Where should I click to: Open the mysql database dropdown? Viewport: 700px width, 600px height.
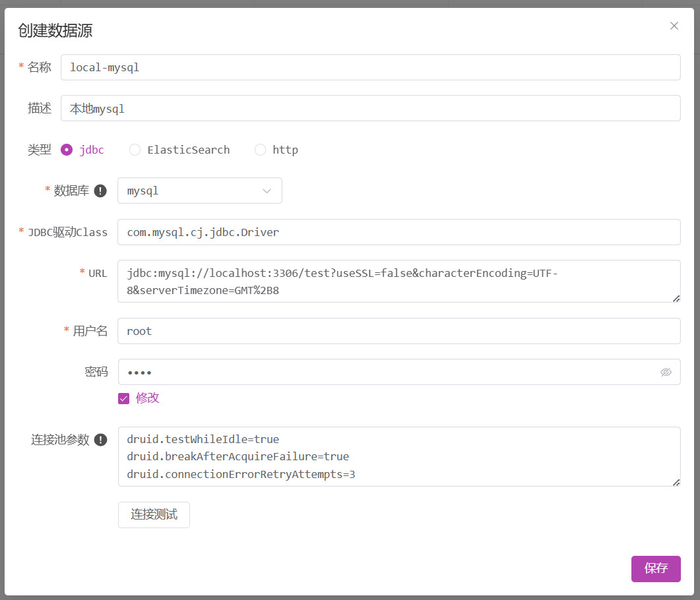199,191
